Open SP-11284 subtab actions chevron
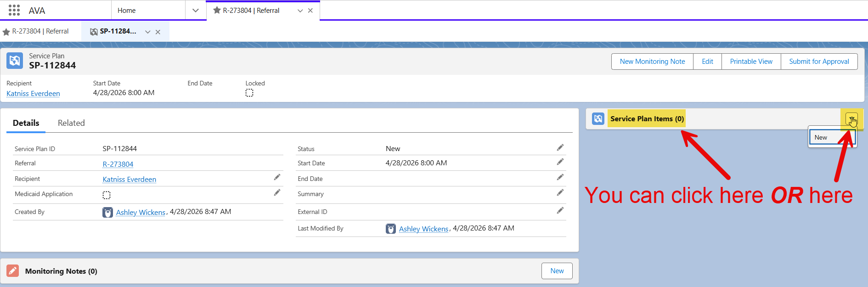The image size is (868, 287). [x=148, y=32]
